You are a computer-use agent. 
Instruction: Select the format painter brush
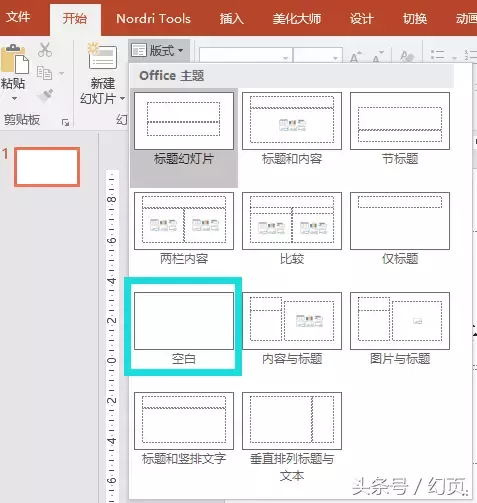45,96
